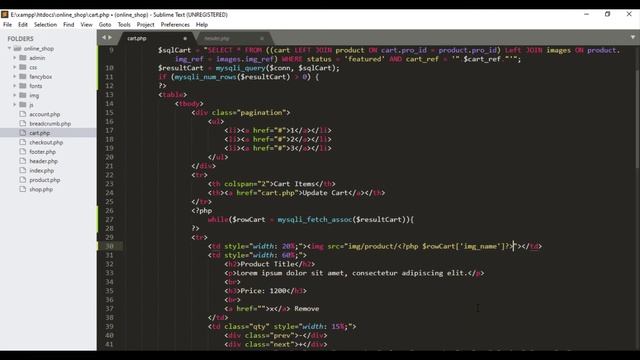Close the header.php tab

pyautogui.click(x=262, y=38)
